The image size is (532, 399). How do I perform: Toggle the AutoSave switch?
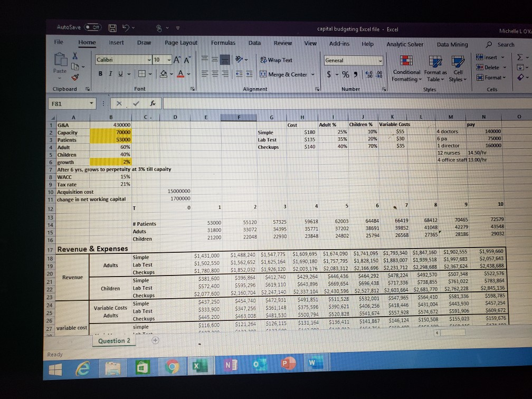pyautogui.click(x=93, y=27)
